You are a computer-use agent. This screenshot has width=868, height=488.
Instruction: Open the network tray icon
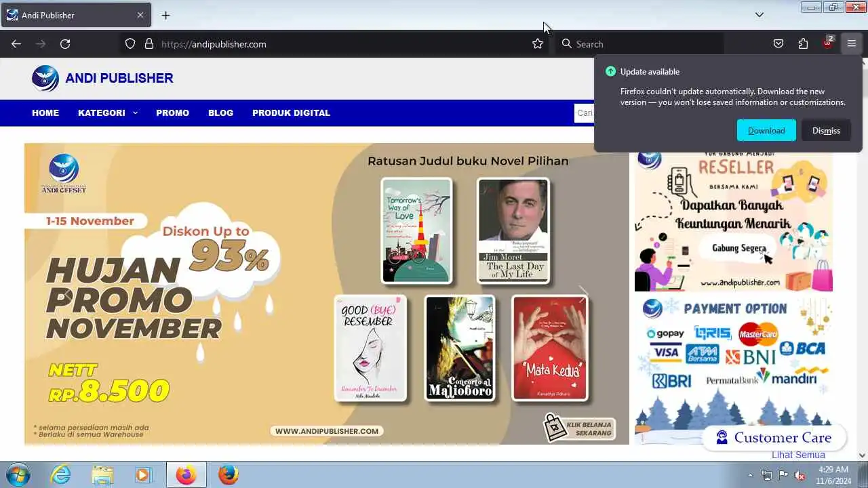click(x=767, y=475)
